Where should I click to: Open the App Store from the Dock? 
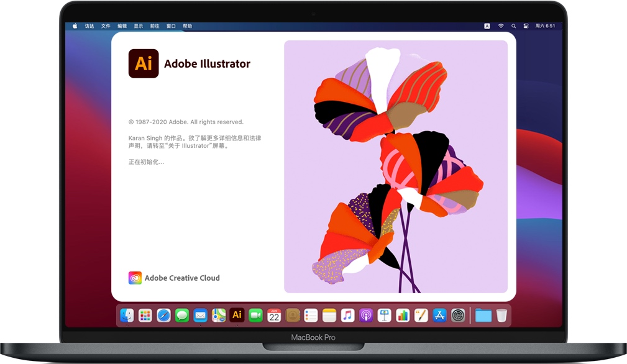[x=439, y=315]
